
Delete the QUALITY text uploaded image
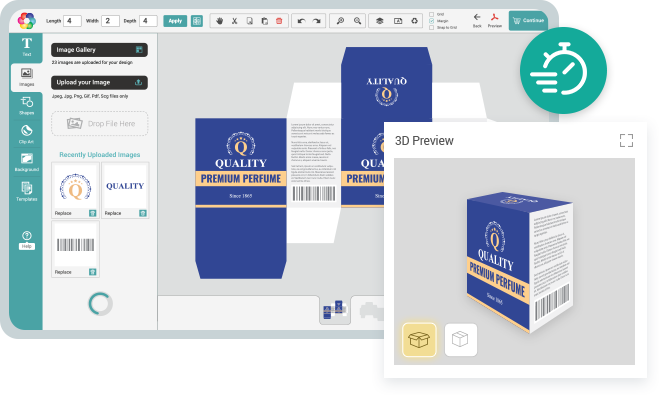(143, 213)
